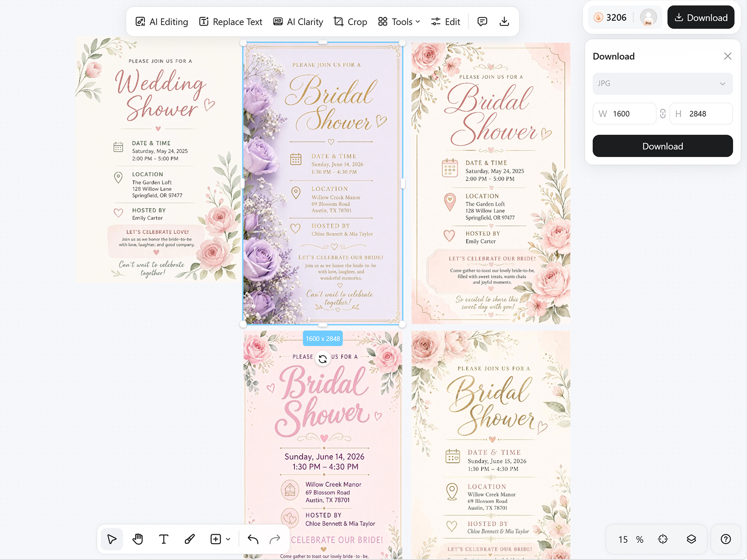This screenshot has height=560, width=747.
Task: Open the help question mark icon
Action: (726, 539)
